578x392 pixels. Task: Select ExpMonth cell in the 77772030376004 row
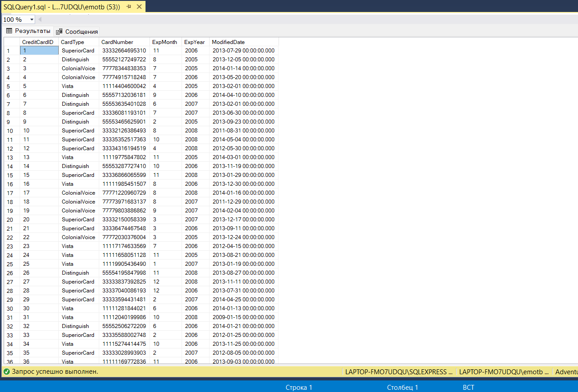(166, 237)
